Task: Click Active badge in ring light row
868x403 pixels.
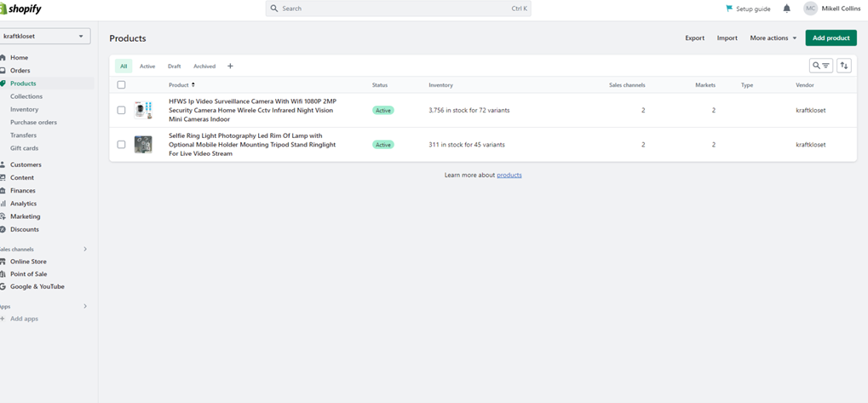Action: coord(383,145)
